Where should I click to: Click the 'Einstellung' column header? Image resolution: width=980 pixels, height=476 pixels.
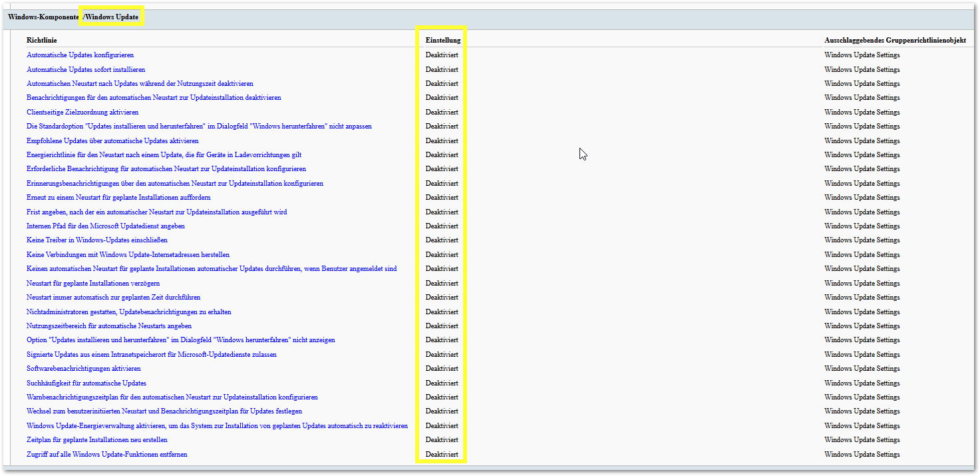(443, 41)
